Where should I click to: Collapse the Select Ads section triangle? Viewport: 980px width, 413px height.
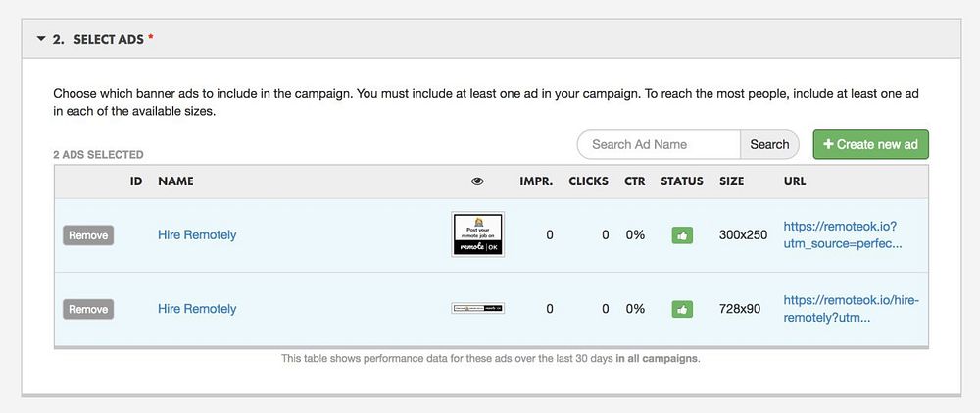pos(41,39)
